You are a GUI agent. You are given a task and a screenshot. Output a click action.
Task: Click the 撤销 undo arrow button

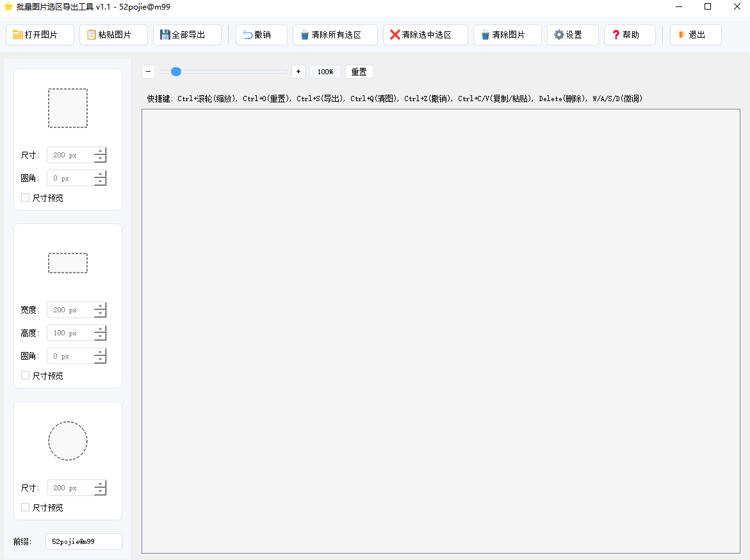click(x=261, y=35)
